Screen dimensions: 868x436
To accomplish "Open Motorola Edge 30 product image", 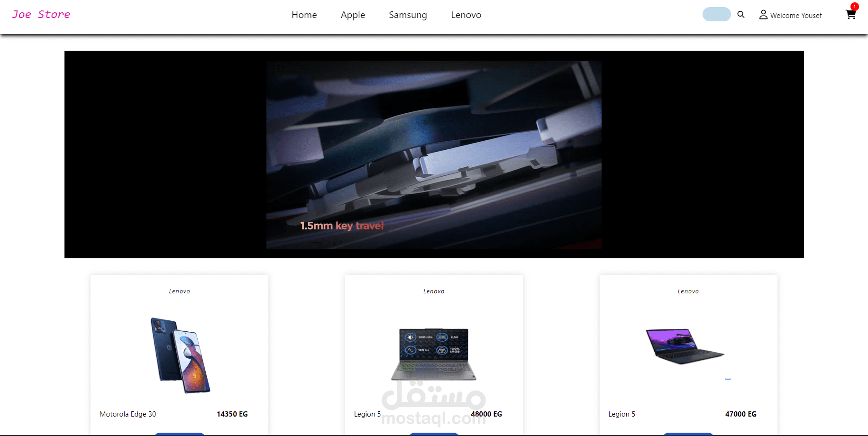I will tap(180, 355).
